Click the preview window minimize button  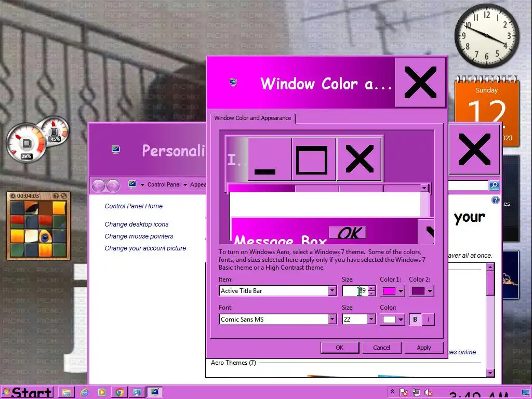click(x=270, y=159)
